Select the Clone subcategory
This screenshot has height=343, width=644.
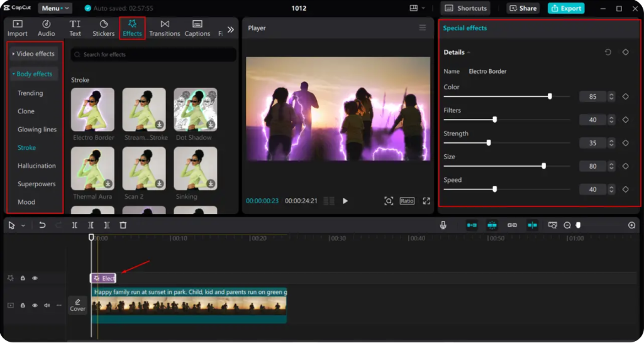[26, 111]
